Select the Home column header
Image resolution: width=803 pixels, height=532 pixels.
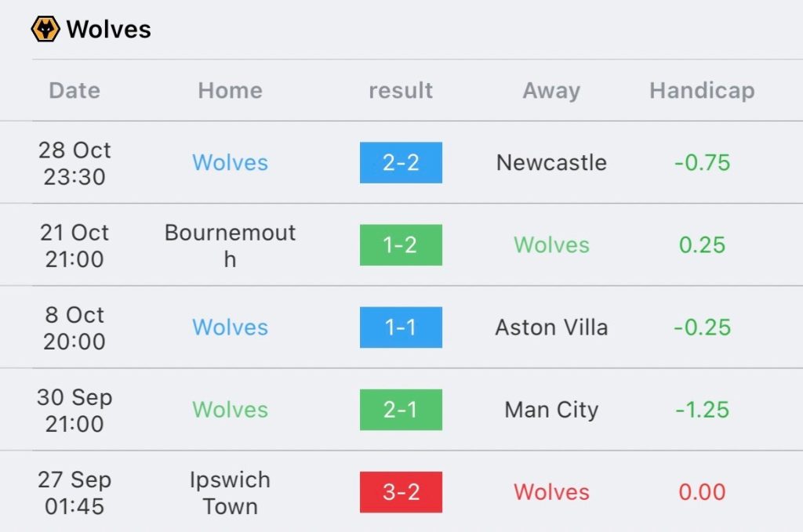(230, 91)
